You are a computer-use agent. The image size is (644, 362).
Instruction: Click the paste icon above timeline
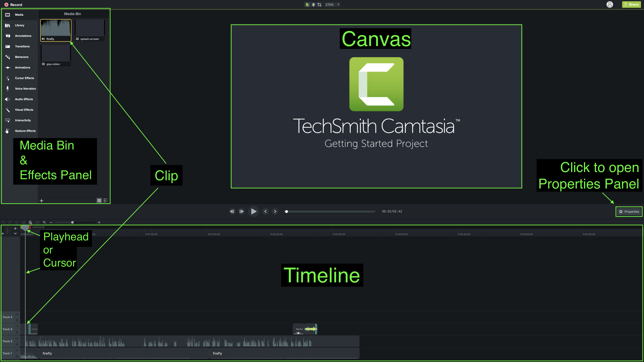pyautogui.click(x=30, y=222)
